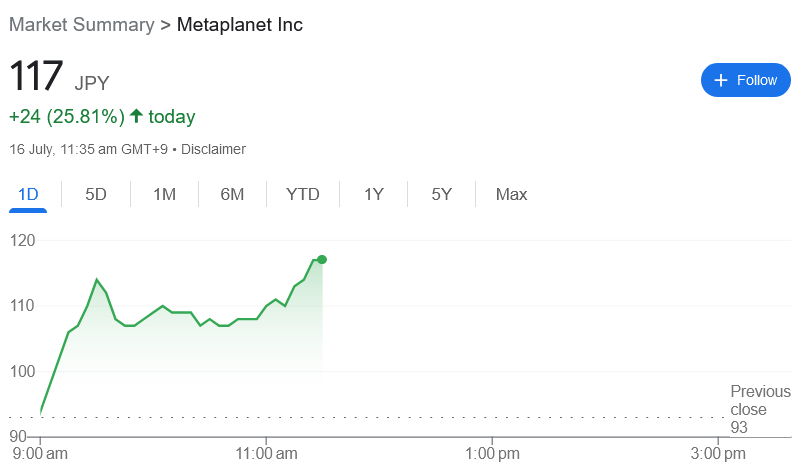Follow Metaplanet Inc stock
Image resolution: width=802 pixels, height=474 pixels.
click(x=746, y=80)
